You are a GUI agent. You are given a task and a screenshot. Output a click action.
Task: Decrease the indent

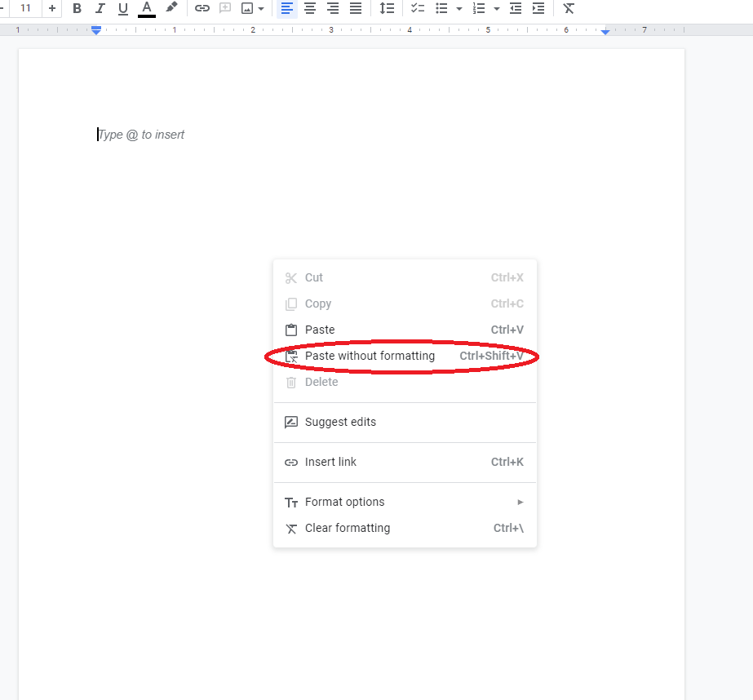click(x=516, y=8)
